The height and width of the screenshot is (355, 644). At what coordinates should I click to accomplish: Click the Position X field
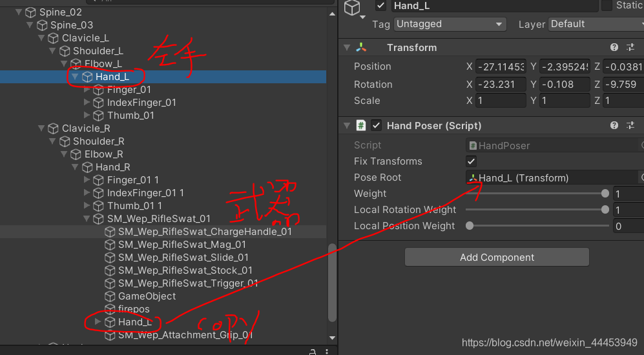coord(500,66)
